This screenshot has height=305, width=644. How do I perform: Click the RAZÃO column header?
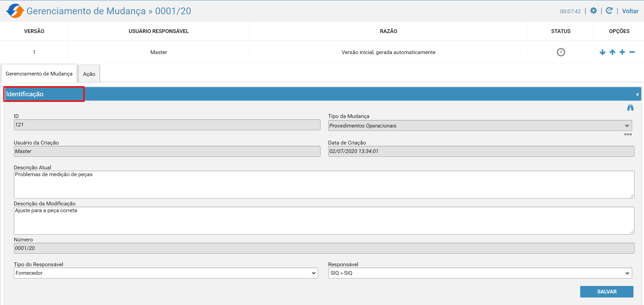pyautogui.click(x=388, y=31)
